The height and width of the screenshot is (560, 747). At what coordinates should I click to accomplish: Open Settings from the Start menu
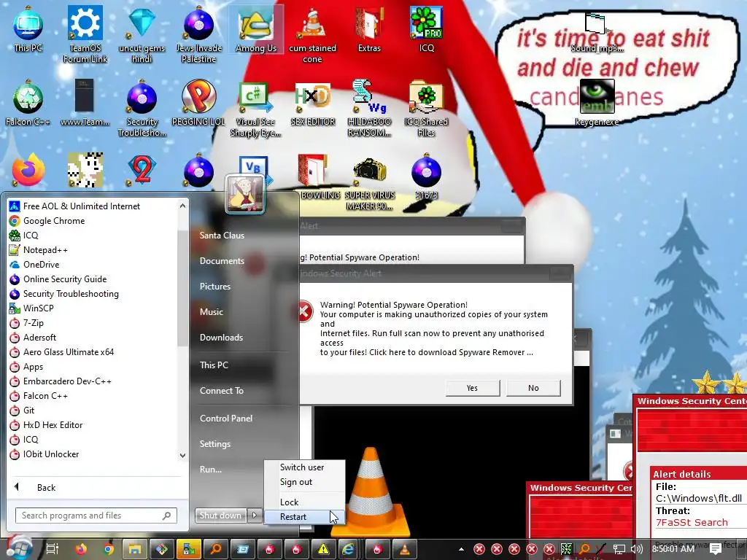pyautogui.click(x=215, y=443)
